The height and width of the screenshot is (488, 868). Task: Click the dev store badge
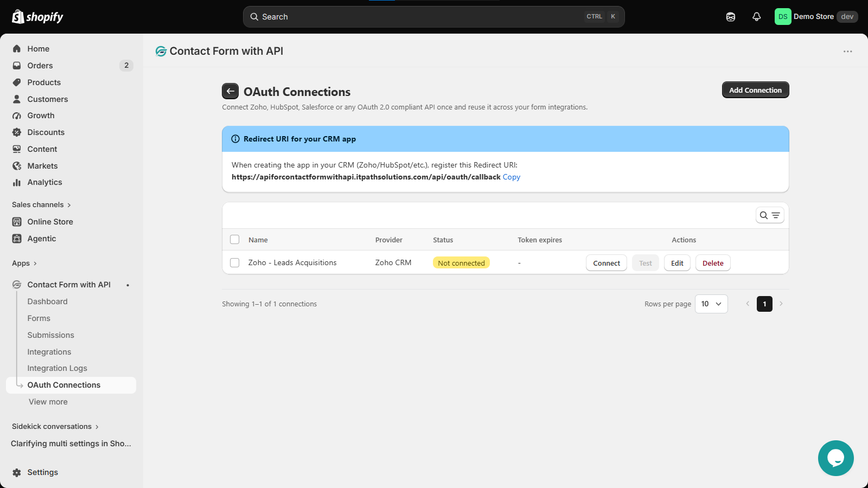coord(847,17)
